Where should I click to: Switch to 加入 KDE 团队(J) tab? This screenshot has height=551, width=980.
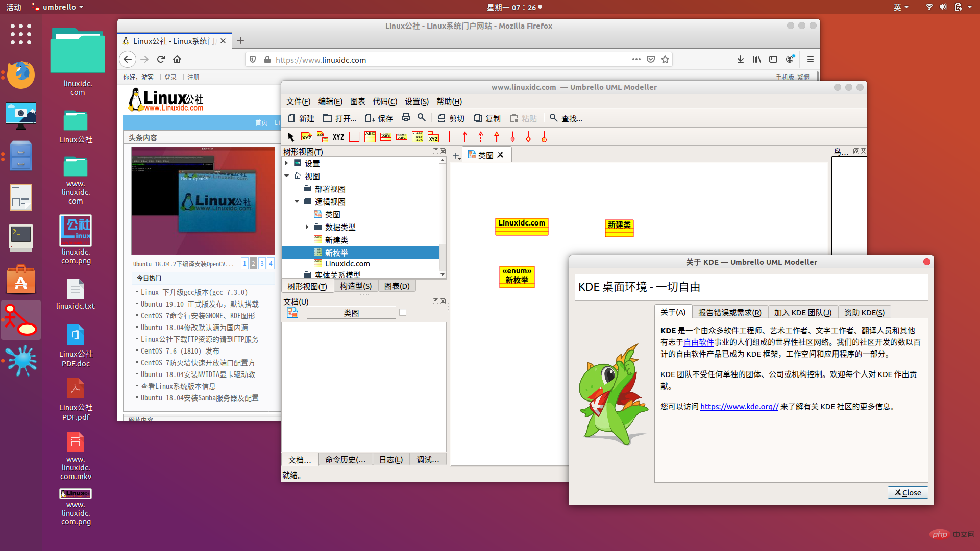803,312
